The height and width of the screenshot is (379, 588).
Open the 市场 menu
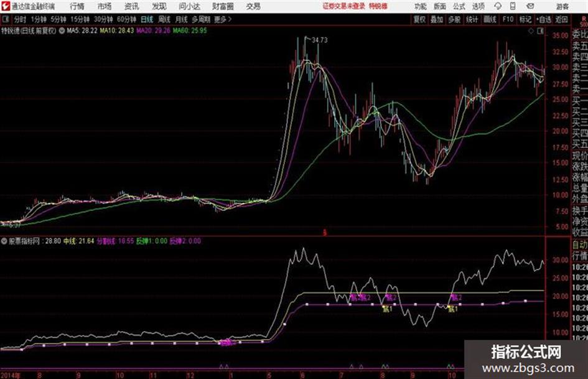[x=105, y=6]
